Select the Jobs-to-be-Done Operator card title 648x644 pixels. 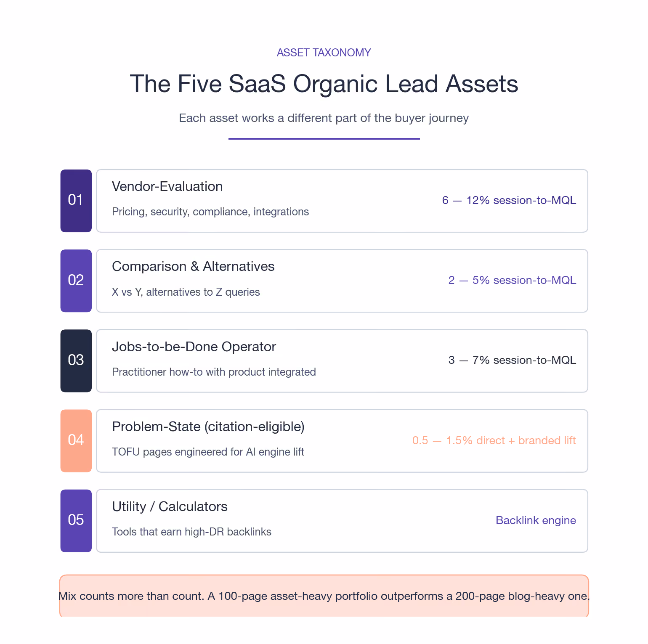tap(194, 347)
